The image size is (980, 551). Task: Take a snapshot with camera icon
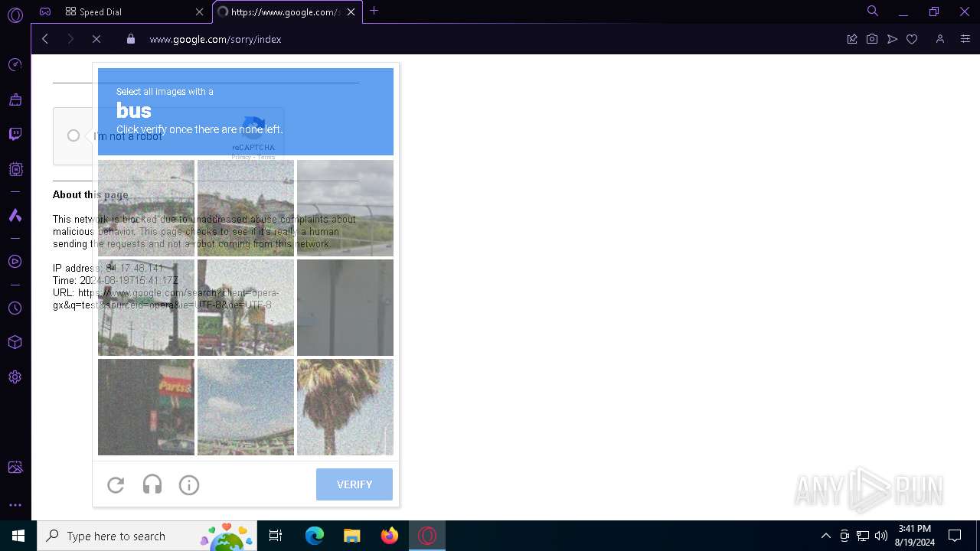[872, 39]
